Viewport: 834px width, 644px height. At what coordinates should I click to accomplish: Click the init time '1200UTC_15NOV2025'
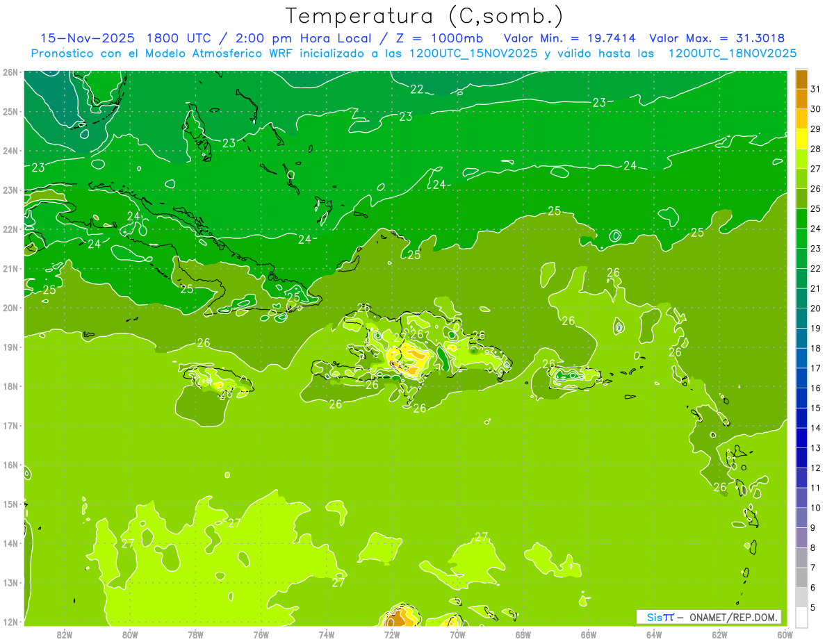[473, 53]
